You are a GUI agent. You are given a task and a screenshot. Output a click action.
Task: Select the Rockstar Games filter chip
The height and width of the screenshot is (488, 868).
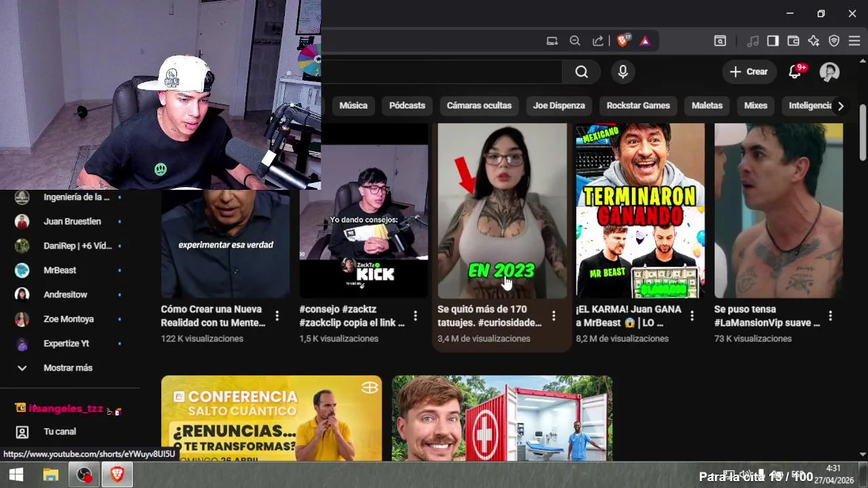[638, 106]
